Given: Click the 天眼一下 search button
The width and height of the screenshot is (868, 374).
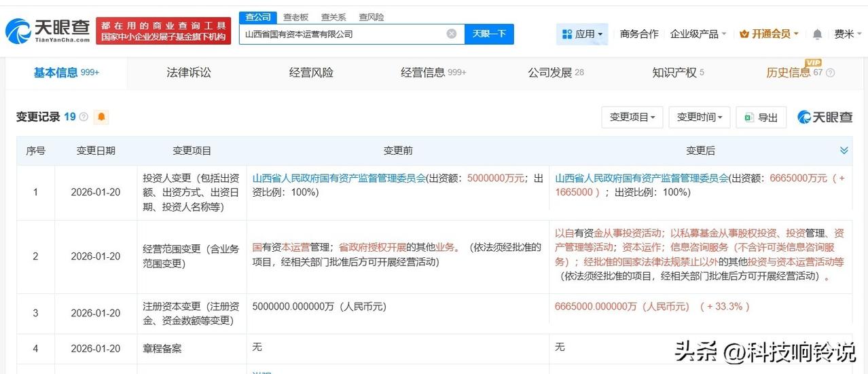Looking at the screenshot, I should pos(489,34).
